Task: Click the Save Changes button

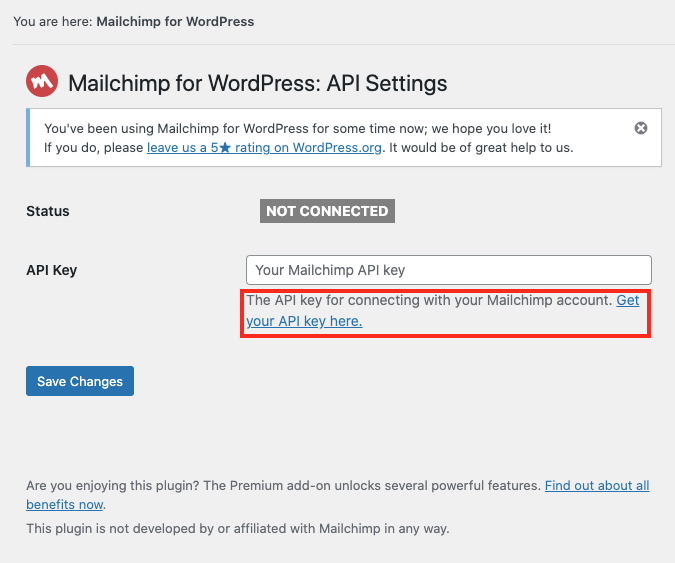Action: tap(80, 381)
